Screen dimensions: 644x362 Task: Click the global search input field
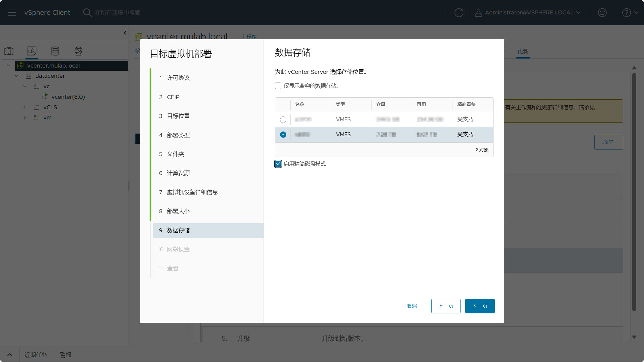click(118, 13)
